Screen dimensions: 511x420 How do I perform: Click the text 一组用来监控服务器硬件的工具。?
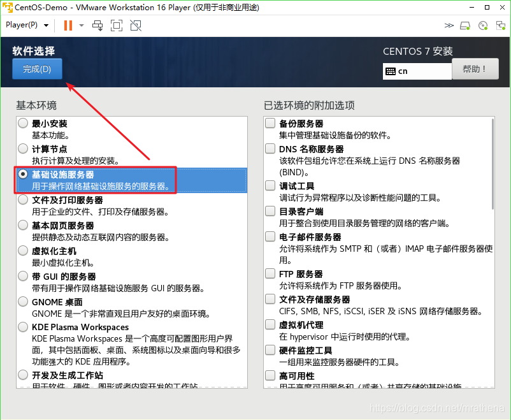tap(340, 362)
